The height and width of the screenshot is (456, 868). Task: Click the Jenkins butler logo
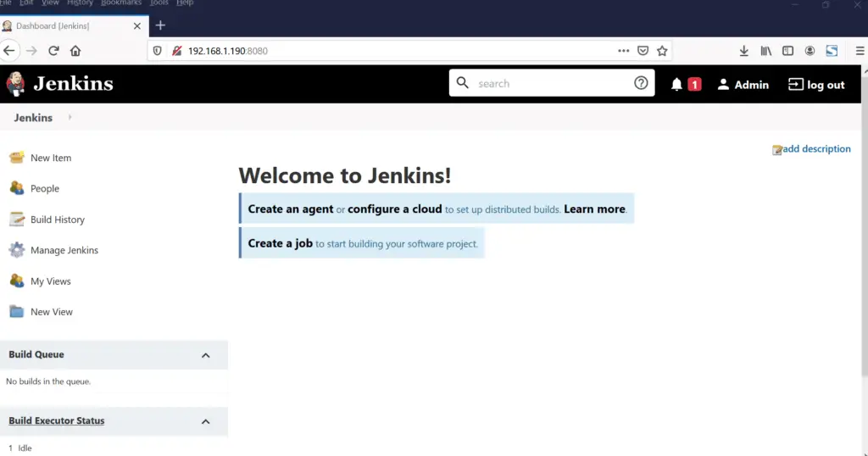pos(16,83)
